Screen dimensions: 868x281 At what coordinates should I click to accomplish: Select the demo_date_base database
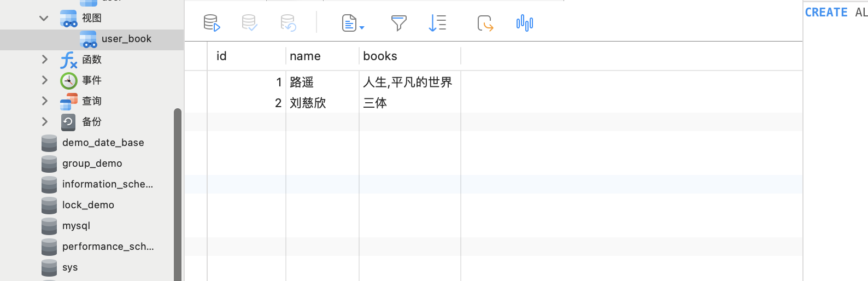[x=103, y=143]
